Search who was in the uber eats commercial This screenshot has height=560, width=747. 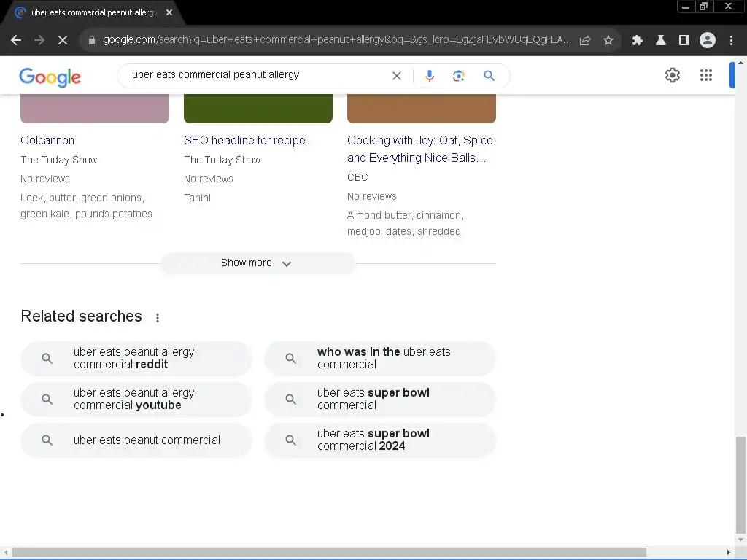(x=380, y=359)
